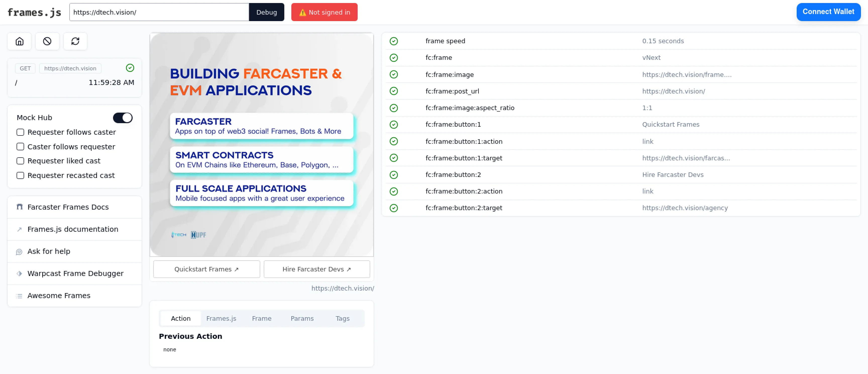The image size is (868, 374).
Task: Click 'https://dtech.vision/frame....' image value
Action: pos(687,75)
